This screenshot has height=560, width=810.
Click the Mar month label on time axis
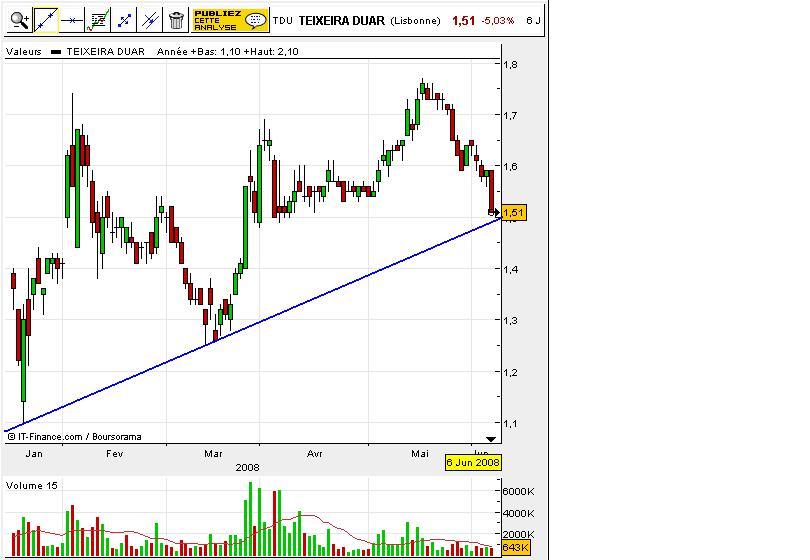213,454
